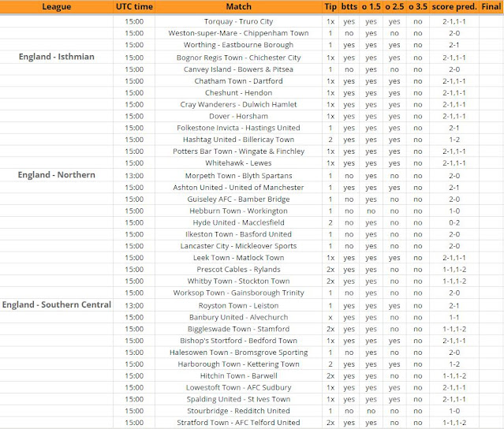Select Lancaster City - Mickleover Sports match
This screenshot has width=504, height=429.
[238, 246]
